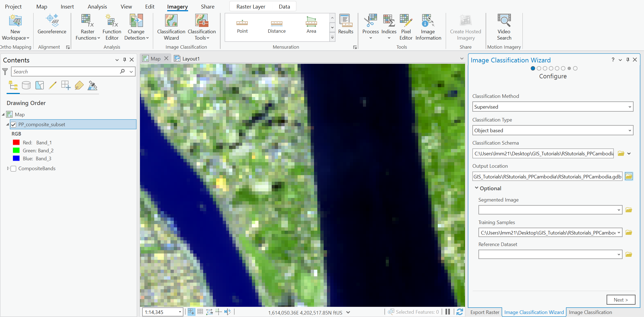
Task: Open the Change Detection tool
Action: coord(136,27)
